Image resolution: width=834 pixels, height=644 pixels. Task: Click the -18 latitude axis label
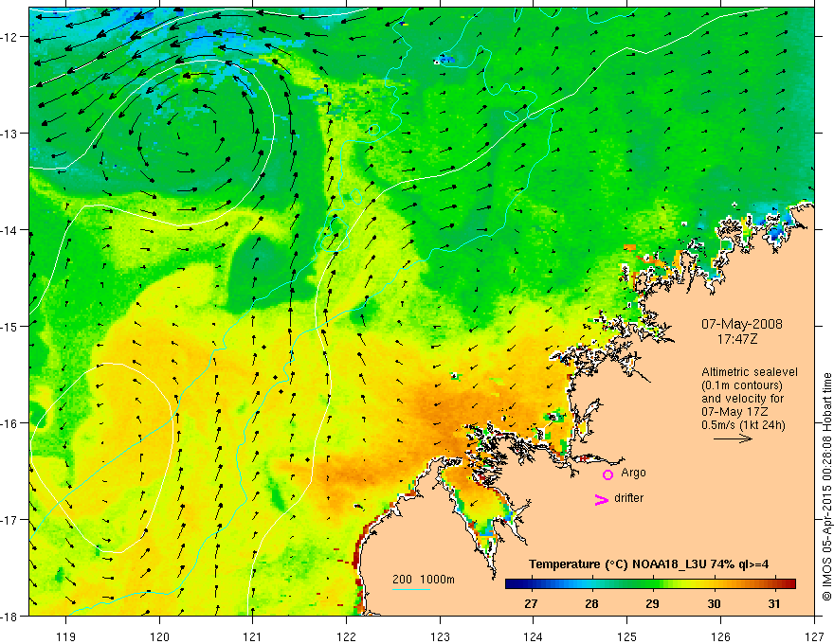[x=10, y=616]
